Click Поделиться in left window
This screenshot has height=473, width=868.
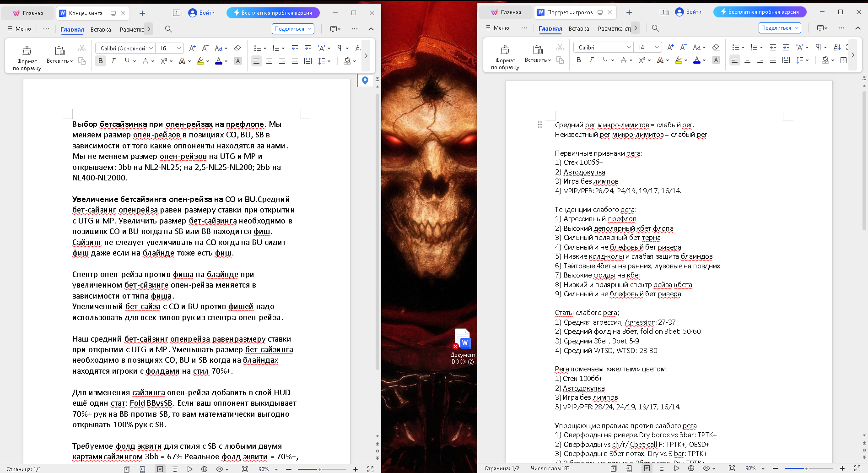pyautogui.click(x=293, y=29)
